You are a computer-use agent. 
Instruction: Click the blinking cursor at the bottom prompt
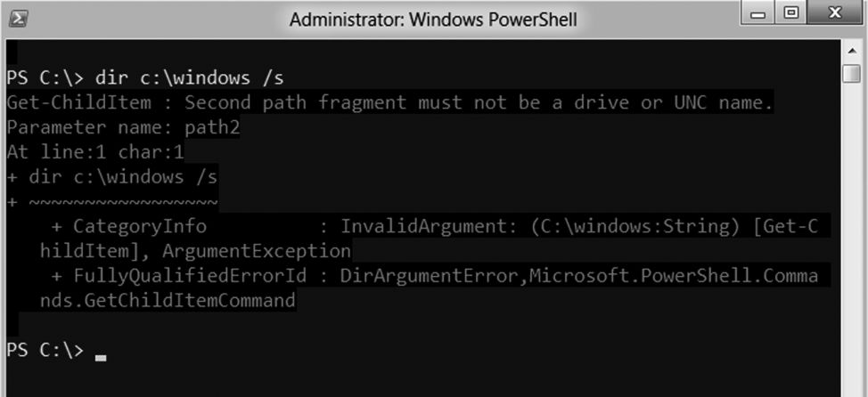click(101, 358)
